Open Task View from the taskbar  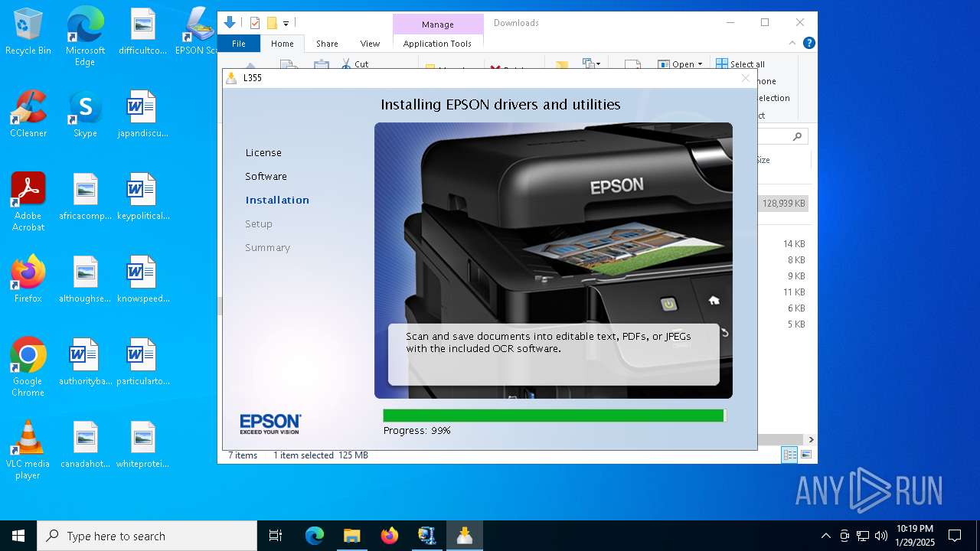pos(276,536)
